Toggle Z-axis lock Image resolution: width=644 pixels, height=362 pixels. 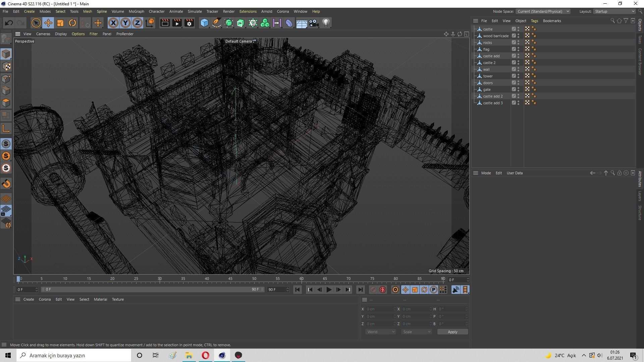tap(138, 23)
